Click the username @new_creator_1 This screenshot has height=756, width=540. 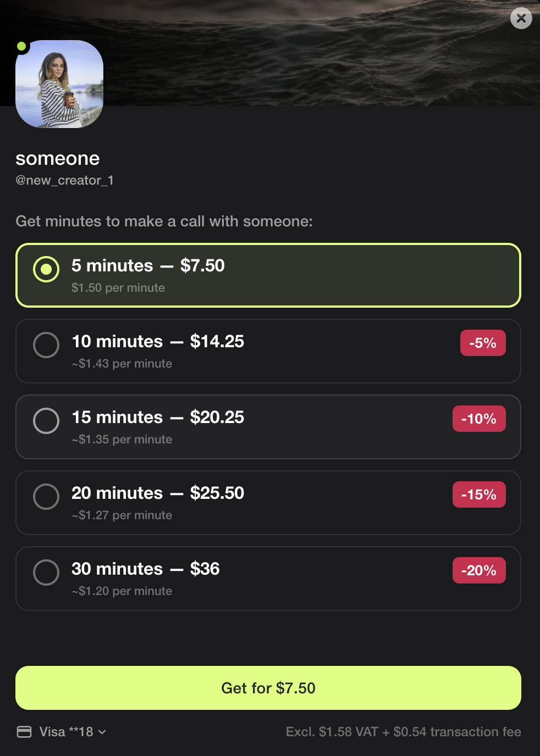point(64,180)
